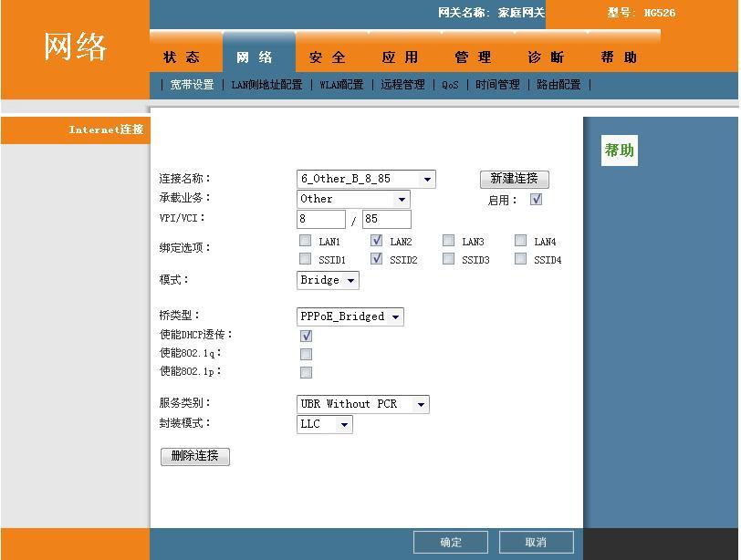Uncheck the SSID2 binding checkbox

click(x=377, y=259)
